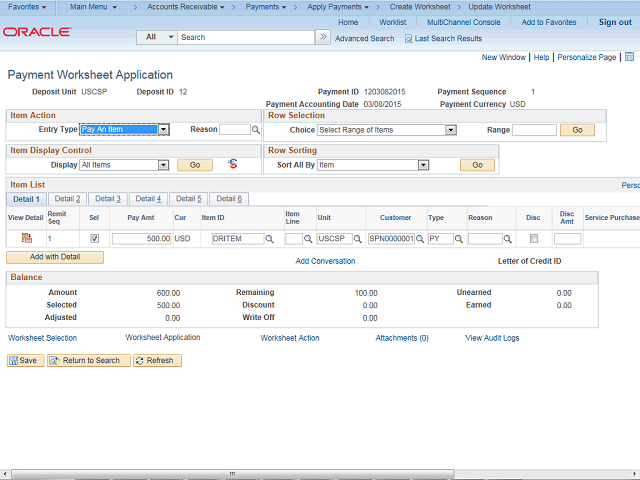This screenshot has height=480, width=640.
Task: Expand the Row Selection Choice dropdown
Action: (x=451, y=130)
